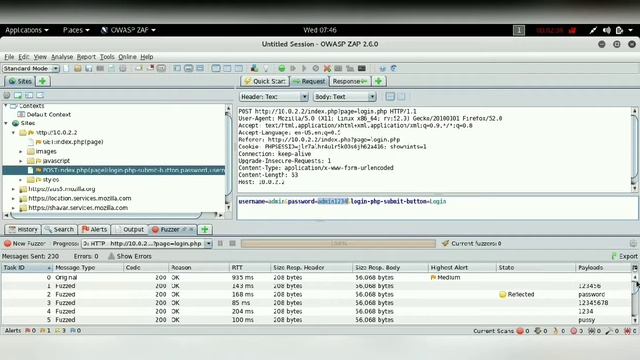Click the Submit and Step play icon
The height and width of the screenshot is (360, 640).
point(293,69)
